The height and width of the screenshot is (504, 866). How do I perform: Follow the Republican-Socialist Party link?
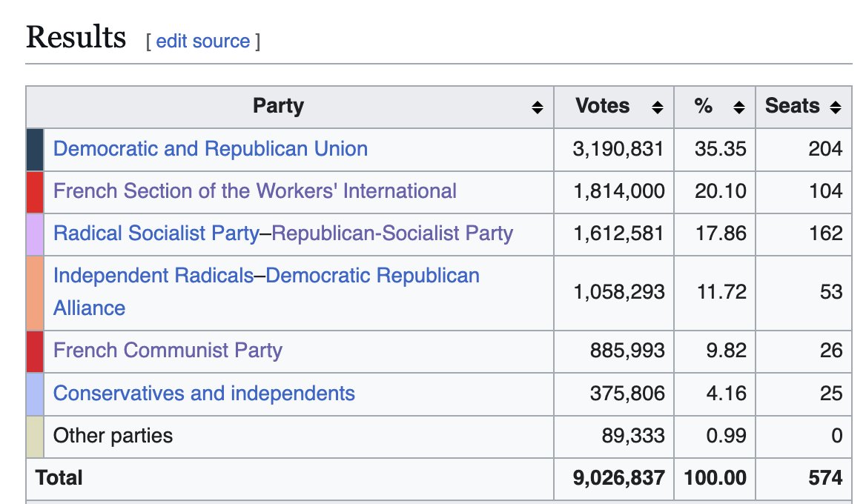click(392, 233)
